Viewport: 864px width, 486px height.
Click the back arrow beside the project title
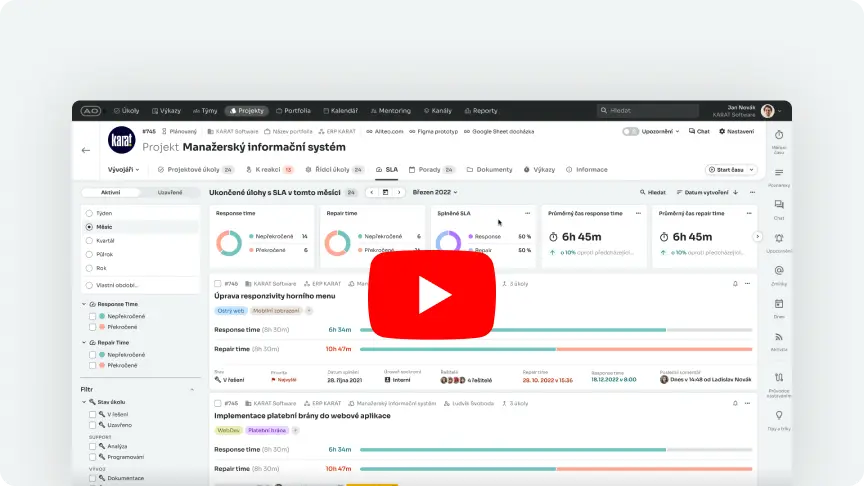(86, 150)
